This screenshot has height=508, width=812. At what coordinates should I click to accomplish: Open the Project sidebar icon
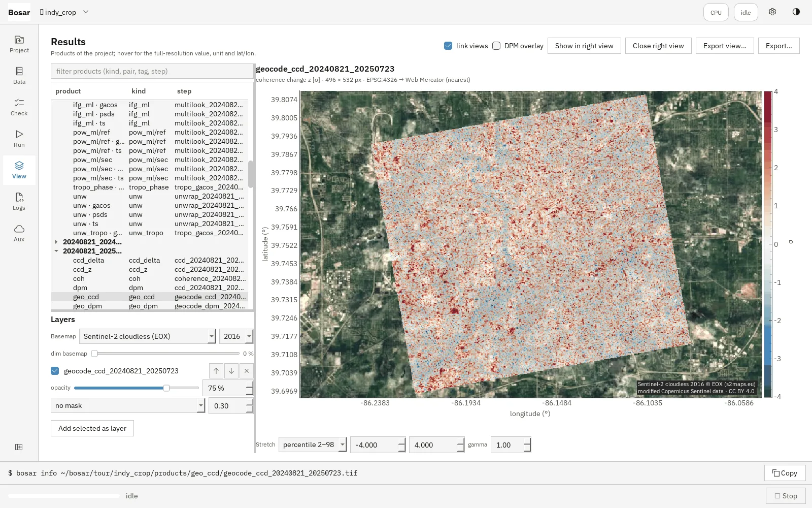point(19,44)
